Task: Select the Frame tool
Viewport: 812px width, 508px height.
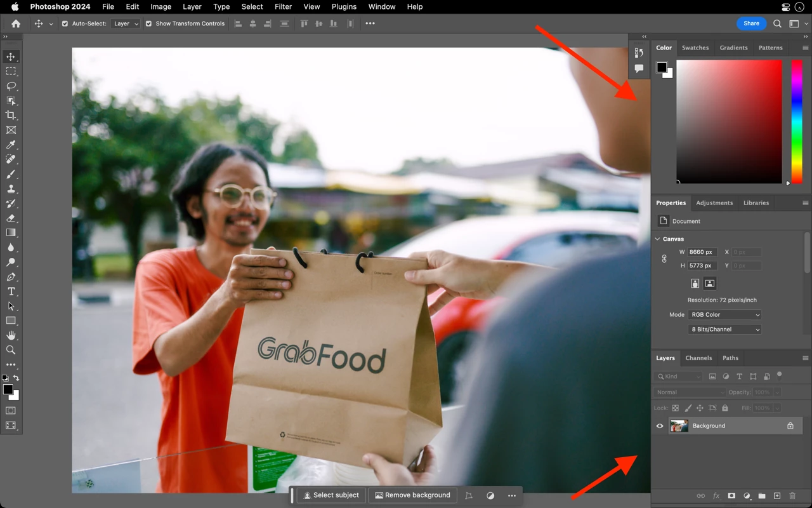Action: pyautogui.click(x=11, y=130)
